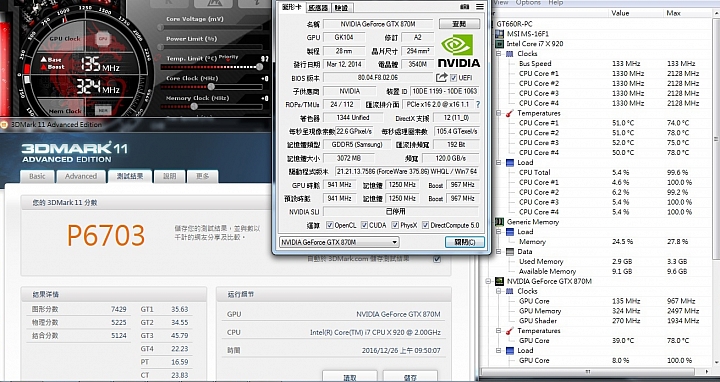The height and width of the screenshot is (382, 720).
Task: Click the Temp. Limit slider handle
Action: coord(260,67)
